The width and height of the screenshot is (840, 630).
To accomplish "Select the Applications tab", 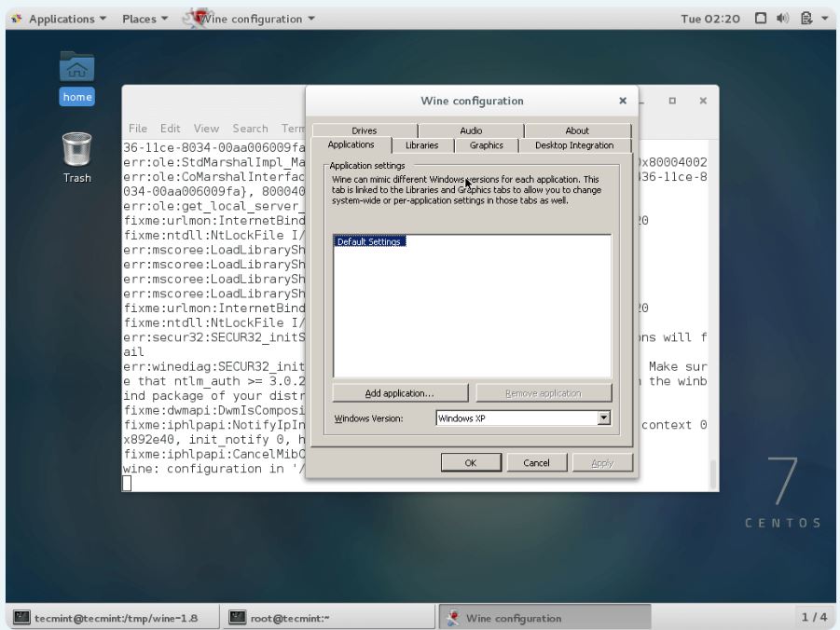I will 351,144.
